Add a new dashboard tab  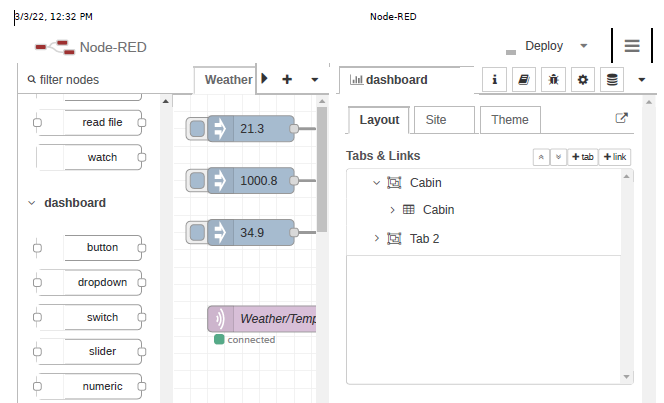coord(583,157)
